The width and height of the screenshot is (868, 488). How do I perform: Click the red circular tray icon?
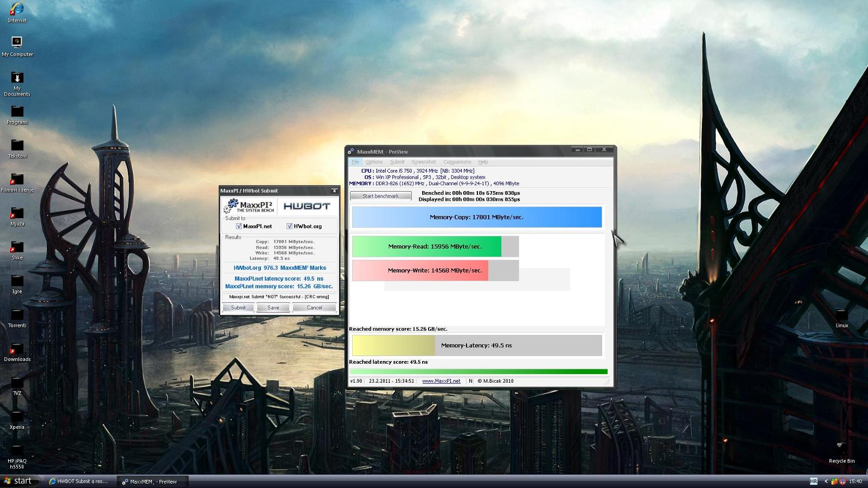tap(843, 481)
